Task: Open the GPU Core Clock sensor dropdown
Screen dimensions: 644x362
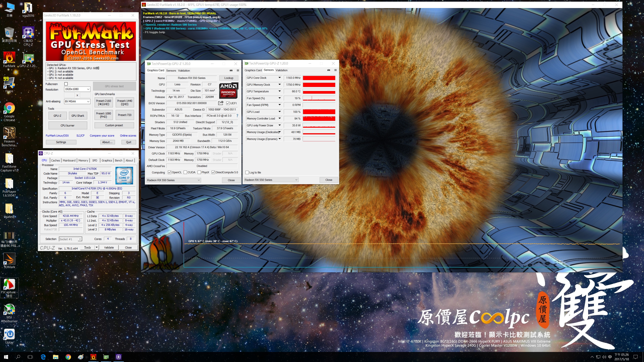Action: pos(280,78)
